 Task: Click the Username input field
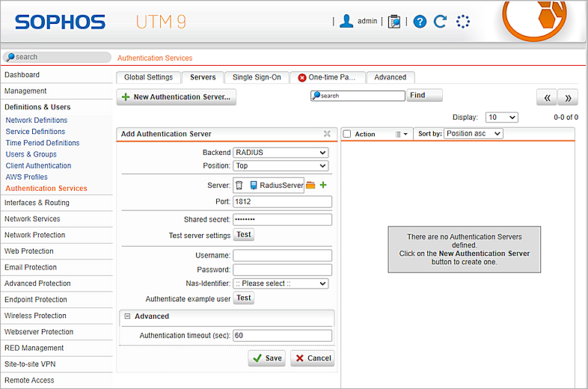pyautogui.click(x=282, y=255)
